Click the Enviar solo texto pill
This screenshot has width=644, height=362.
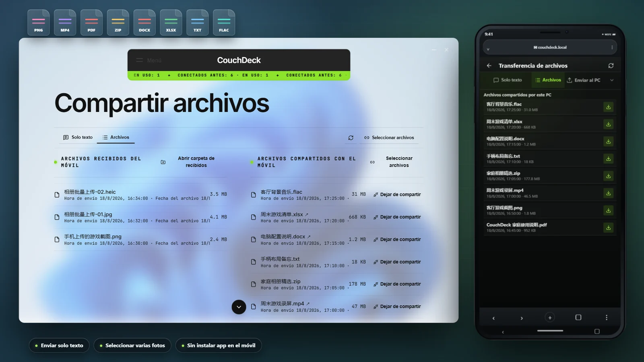(x=59, y=346)
